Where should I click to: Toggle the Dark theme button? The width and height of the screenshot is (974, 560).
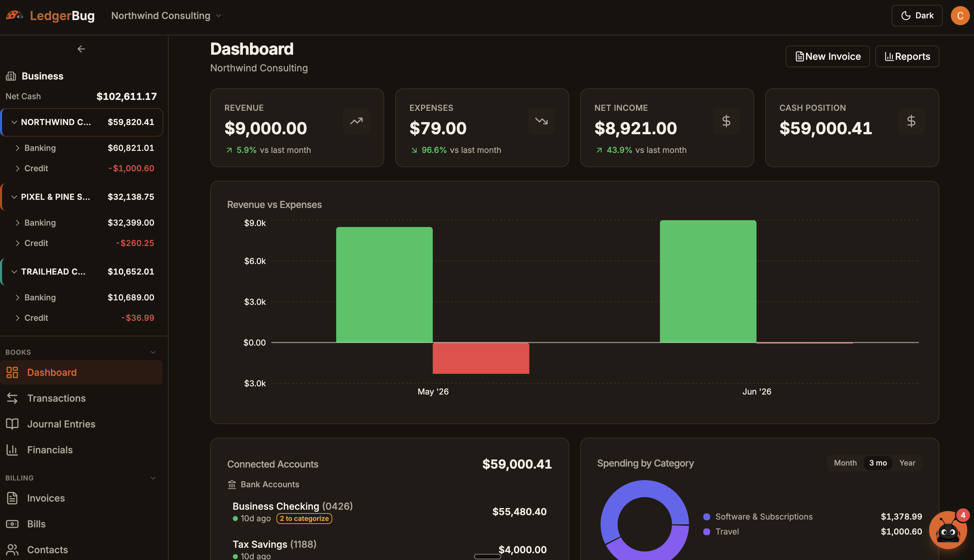click(x=917, y=16)
